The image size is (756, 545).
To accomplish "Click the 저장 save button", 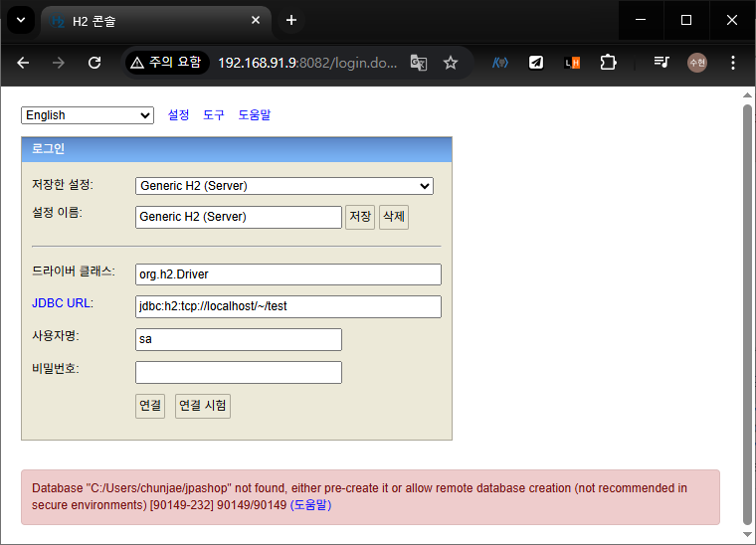I will pyautogui.click(x=360, y=217).
